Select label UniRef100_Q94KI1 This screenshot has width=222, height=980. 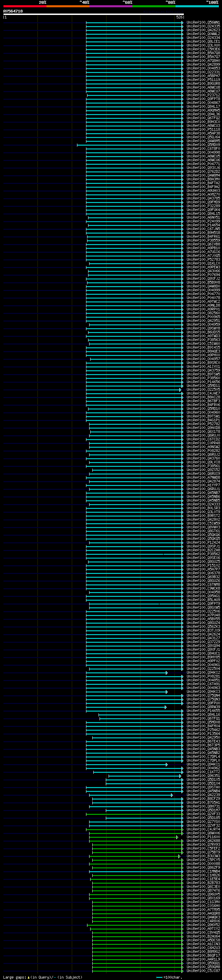(x=203, y=765)
